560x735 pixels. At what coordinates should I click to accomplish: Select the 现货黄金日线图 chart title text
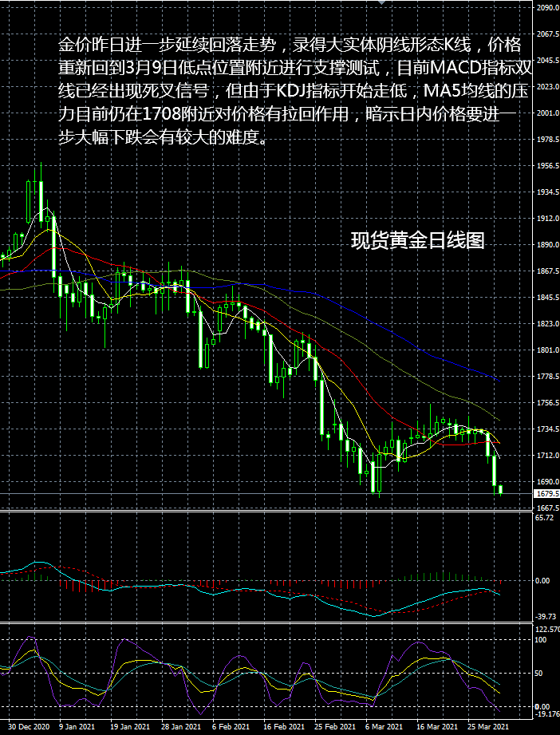[417, 242]
